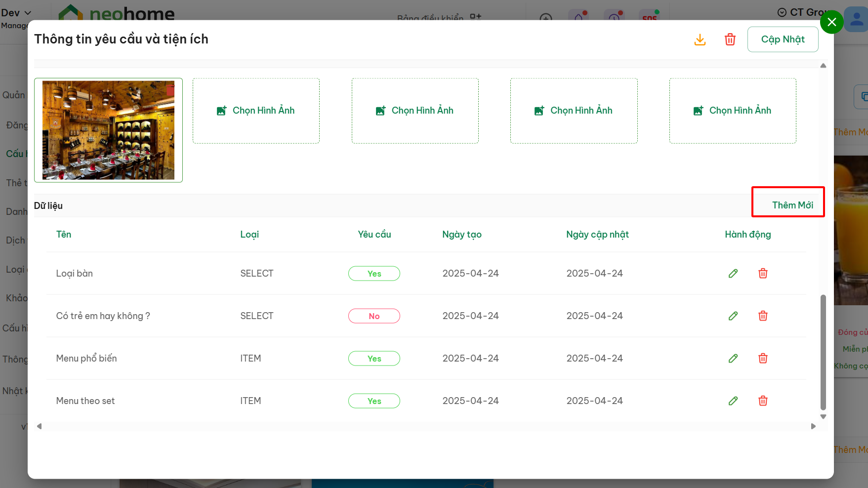Click the Yes badge in the Menu theo set row

[374, 401]
